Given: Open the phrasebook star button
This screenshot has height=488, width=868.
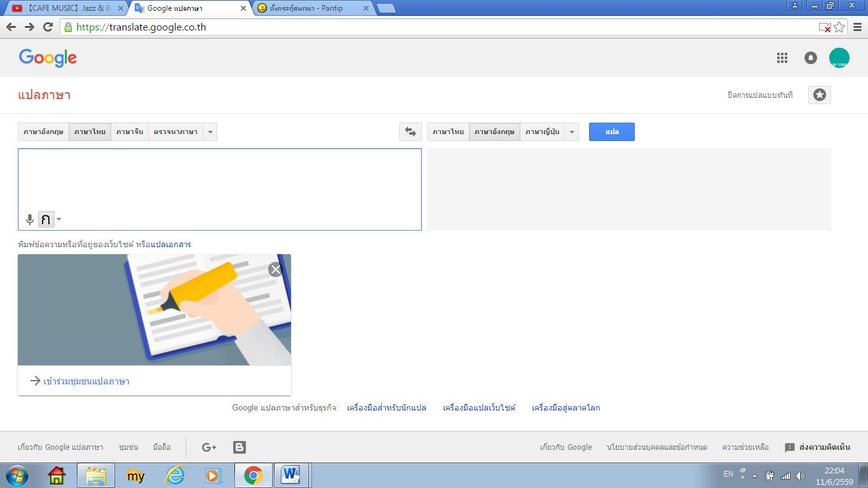Looking at the screenshot, I should tap(820, 95).
